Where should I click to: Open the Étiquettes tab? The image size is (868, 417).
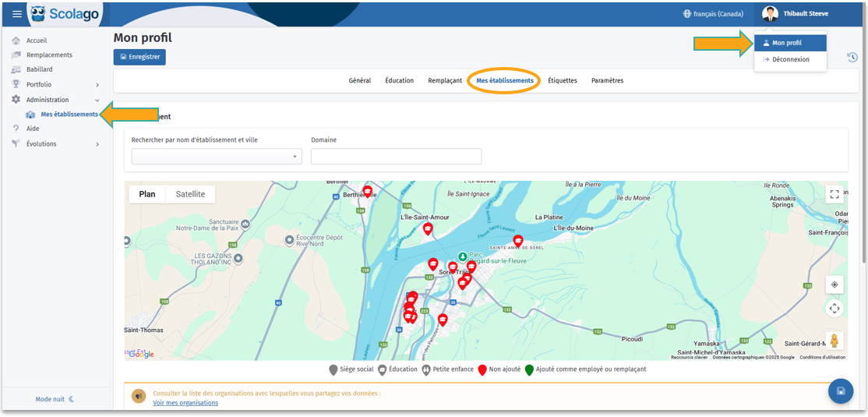coord(563,81)
